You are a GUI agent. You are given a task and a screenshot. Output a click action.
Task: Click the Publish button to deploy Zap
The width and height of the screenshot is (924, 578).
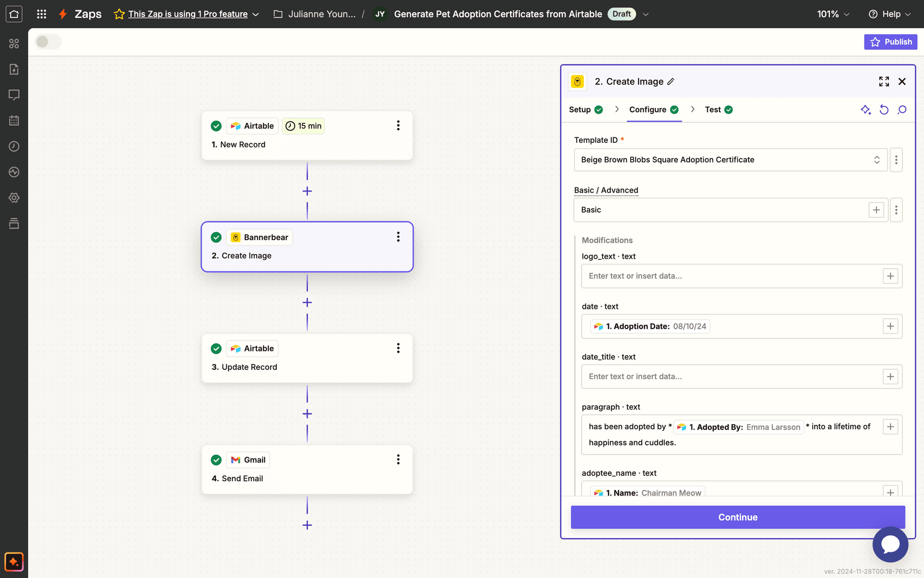pyautogui.click(x=891, y=41)
